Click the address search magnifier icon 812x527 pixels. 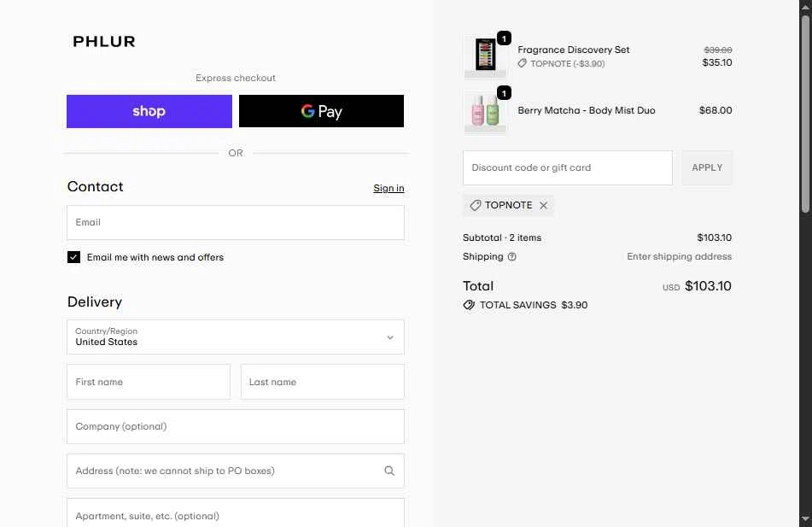pyautogui.click(x=389, y=471)
